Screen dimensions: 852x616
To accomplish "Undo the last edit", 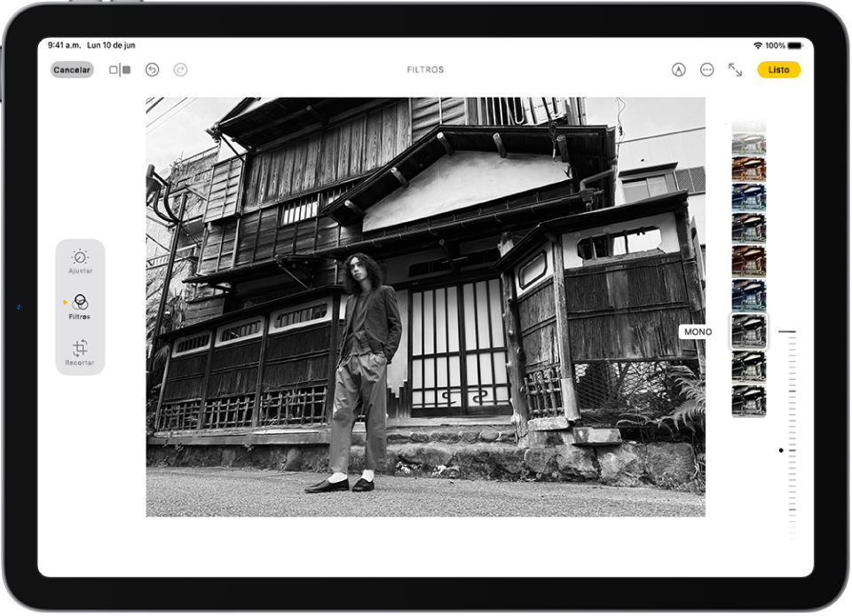I will [x=151, y=69].
